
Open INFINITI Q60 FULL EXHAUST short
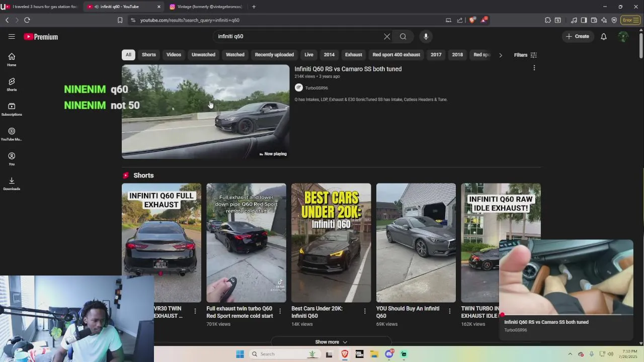161,243
